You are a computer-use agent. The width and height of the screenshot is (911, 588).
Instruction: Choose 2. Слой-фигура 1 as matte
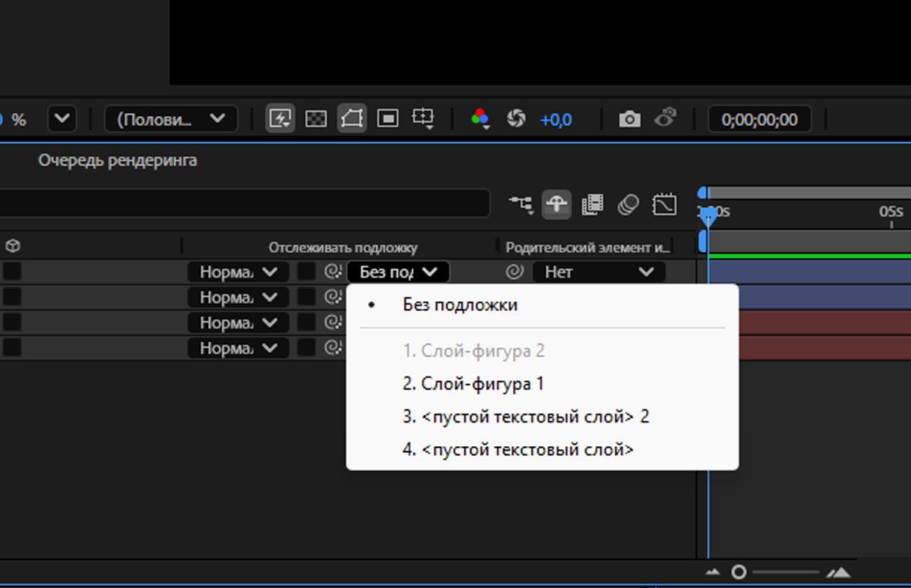tap(474, 384)
